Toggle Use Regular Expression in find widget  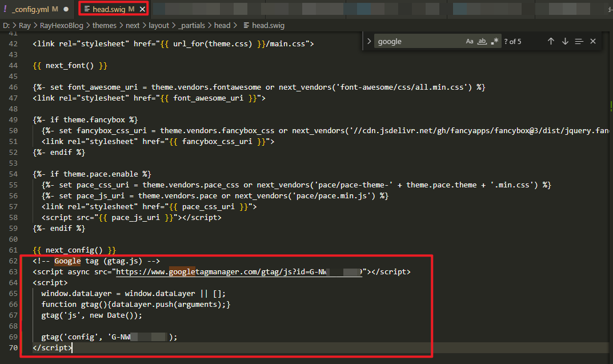pos(495,41)
